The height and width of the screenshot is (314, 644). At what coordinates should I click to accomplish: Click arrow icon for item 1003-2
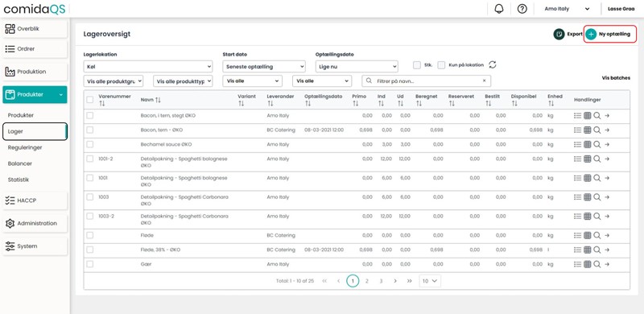click(607, 217)
